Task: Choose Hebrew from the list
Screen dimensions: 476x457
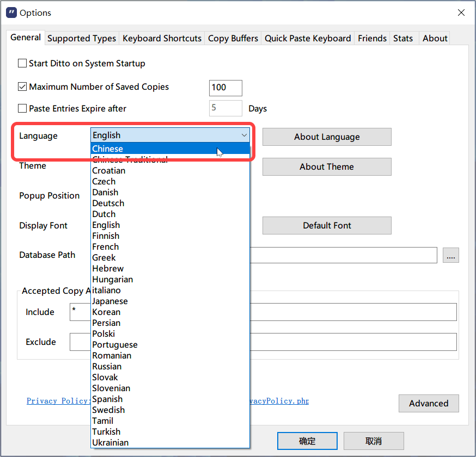Action: point(170,269)
